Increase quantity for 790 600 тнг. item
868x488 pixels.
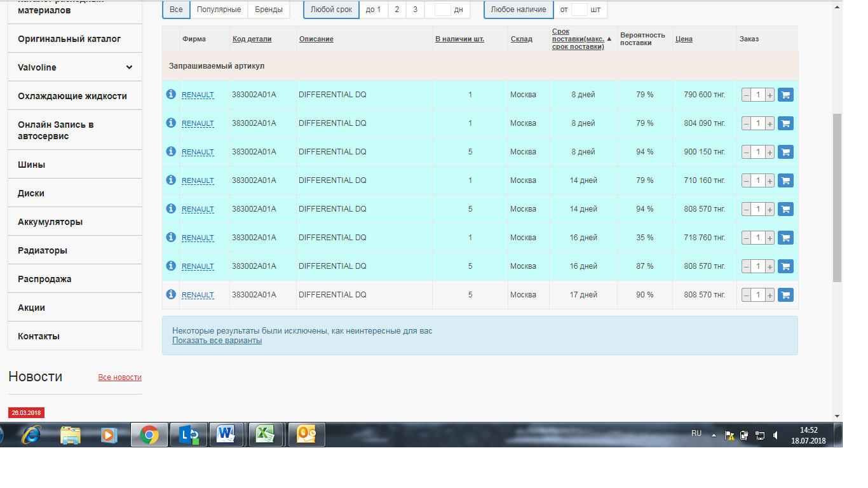tap(770, 95)
